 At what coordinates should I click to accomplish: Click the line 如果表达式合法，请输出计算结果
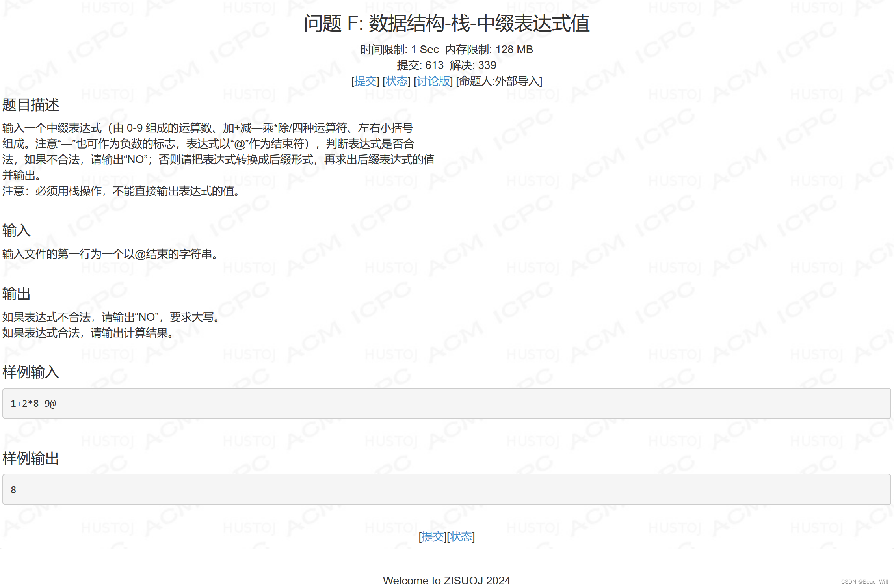[x=88, y=333]
